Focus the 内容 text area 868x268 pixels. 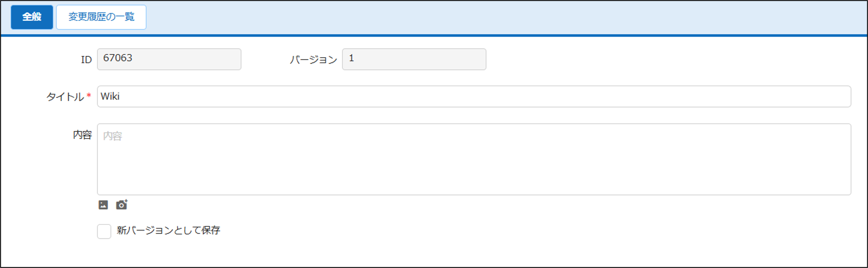[x=474, y=159]
